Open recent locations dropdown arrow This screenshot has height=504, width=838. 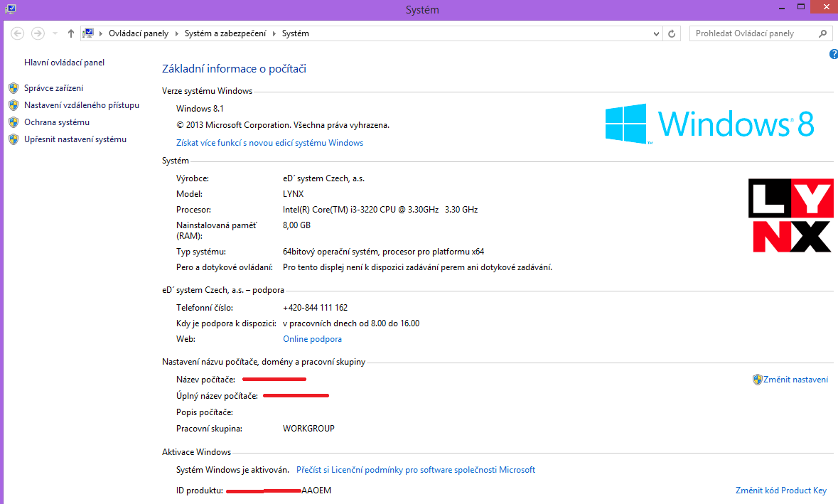point(55,33)
